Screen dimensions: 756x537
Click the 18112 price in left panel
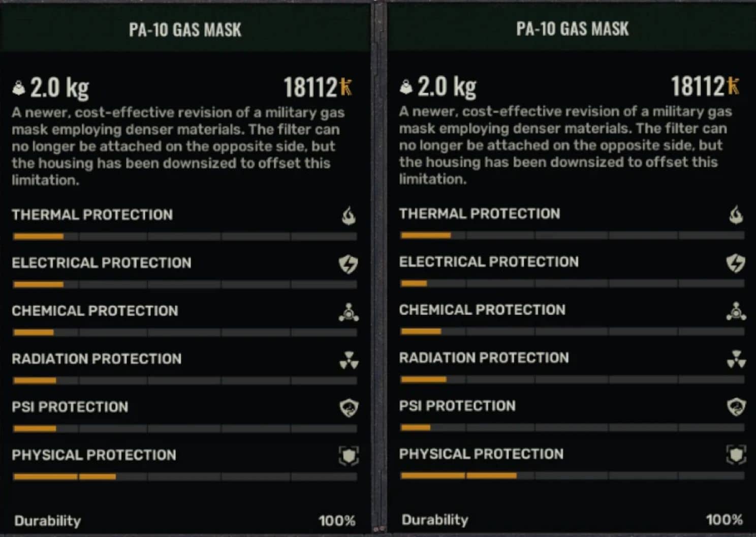click(310, 87)
